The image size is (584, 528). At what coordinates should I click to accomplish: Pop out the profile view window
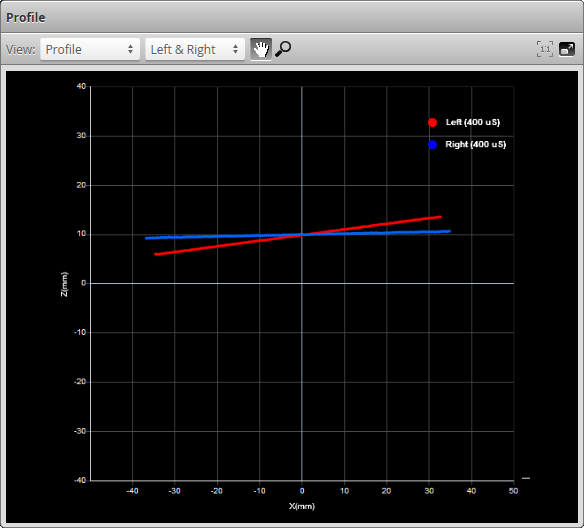(x=567, y=49)
